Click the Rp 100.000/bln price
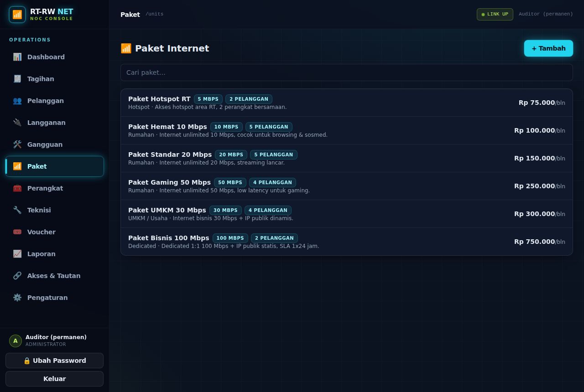584x392 pixels. (540, 130)
